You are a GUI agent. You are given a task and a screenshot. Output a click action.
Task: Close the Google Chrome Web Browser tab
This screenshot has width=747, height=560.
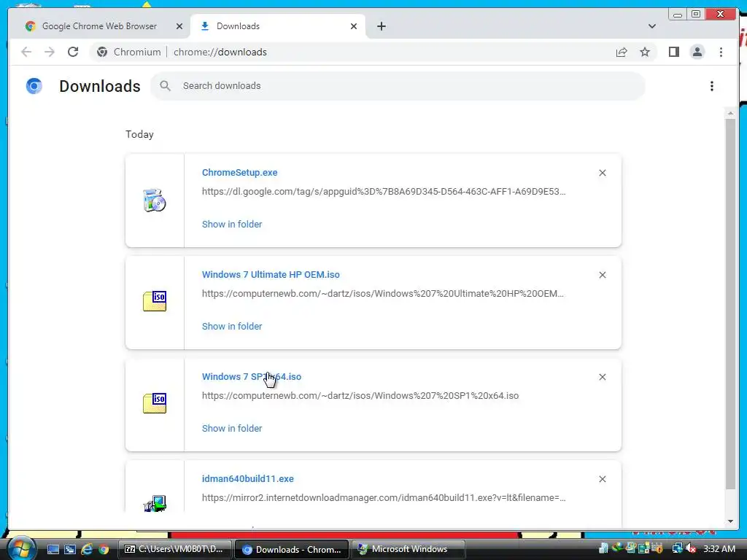(179, 26)
